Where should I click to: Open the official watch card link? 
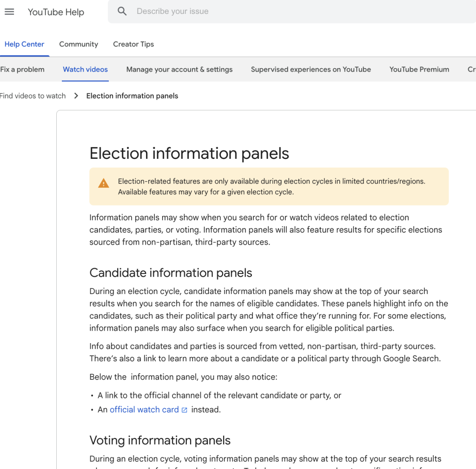coord(144,410)
